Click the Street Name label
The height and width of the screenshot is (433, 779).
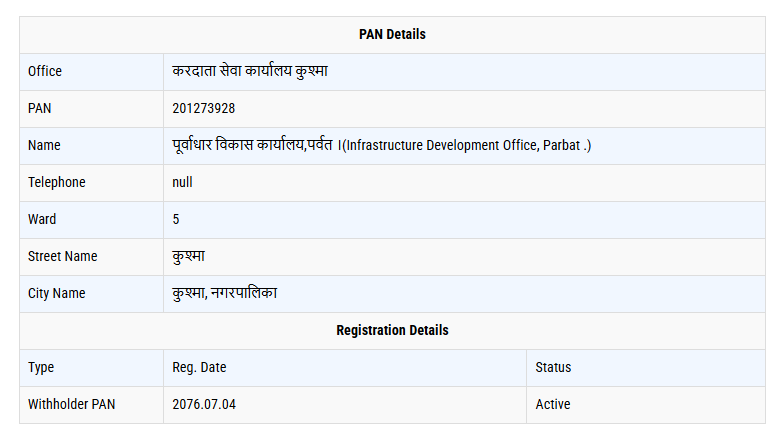coord(63,256)
